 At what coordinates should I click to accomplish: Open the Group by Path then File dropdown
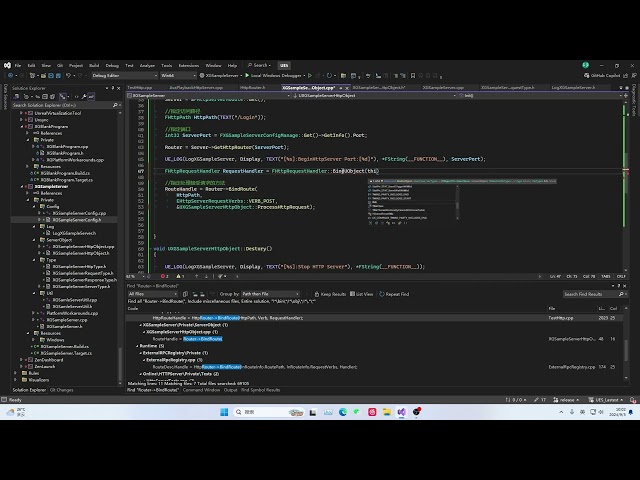270,294
